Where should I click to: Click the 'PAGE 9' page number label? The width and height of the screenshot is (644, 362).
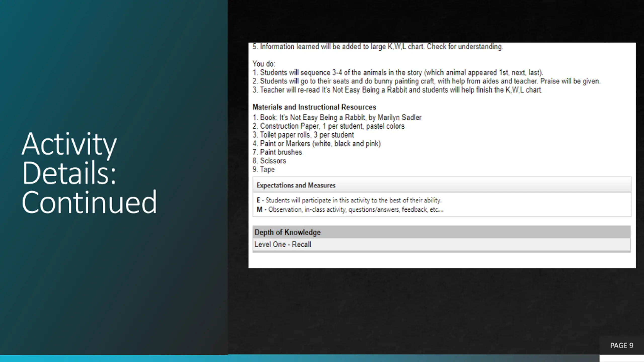[x=621, y=346]
